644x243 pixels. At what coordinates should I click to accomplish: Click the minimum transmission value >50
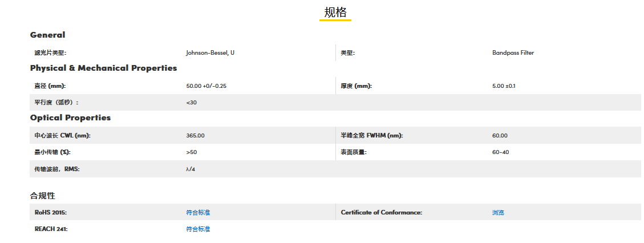pos(191,152)
